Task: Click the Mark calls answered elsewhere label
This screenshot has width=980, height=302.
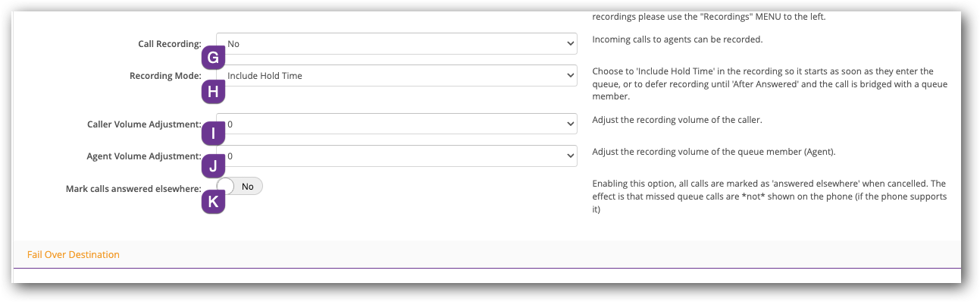Action: [x=133, y=188]
